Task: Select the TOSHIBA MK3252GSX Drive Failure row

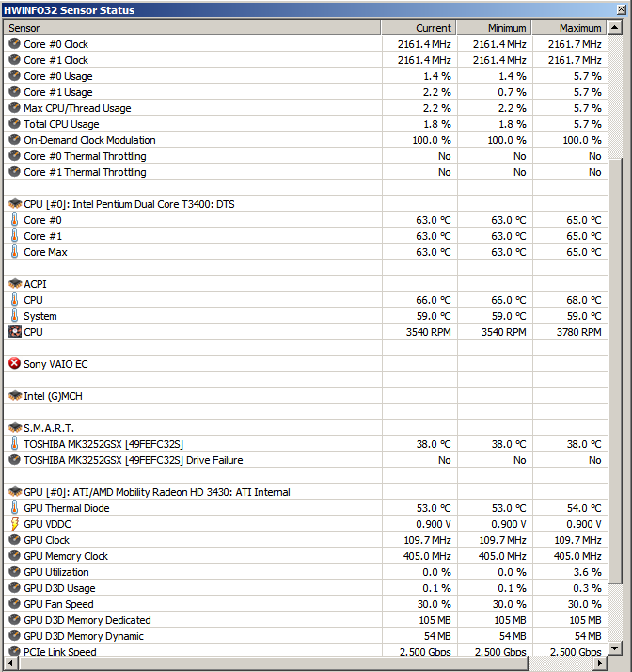Action: click(133, 460)
